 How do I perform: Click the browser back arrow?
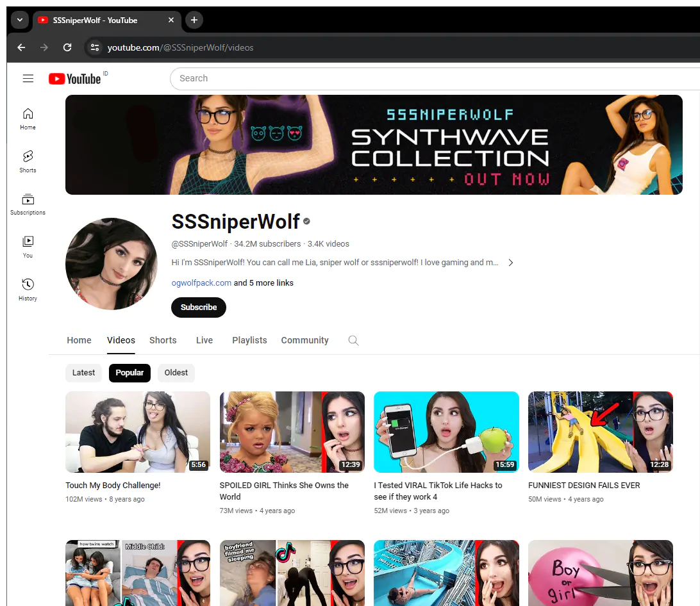[x=21, y=47]
